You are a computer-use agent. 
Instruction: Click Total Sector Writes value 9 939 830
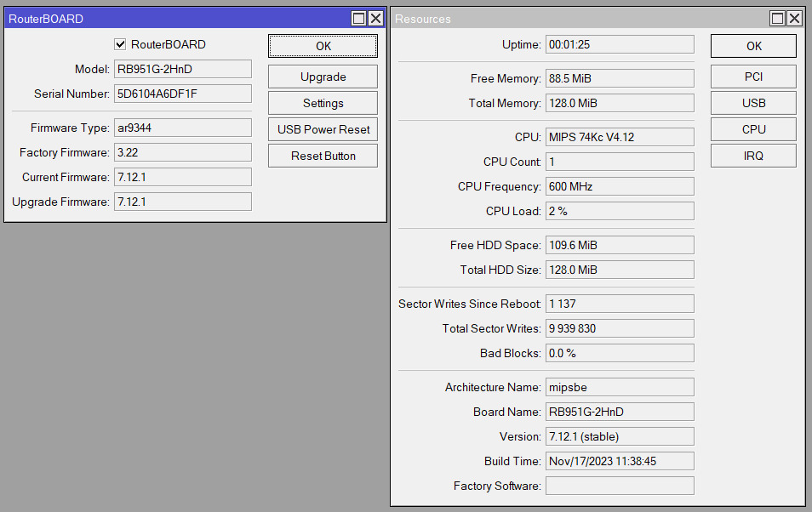[620, 328]
